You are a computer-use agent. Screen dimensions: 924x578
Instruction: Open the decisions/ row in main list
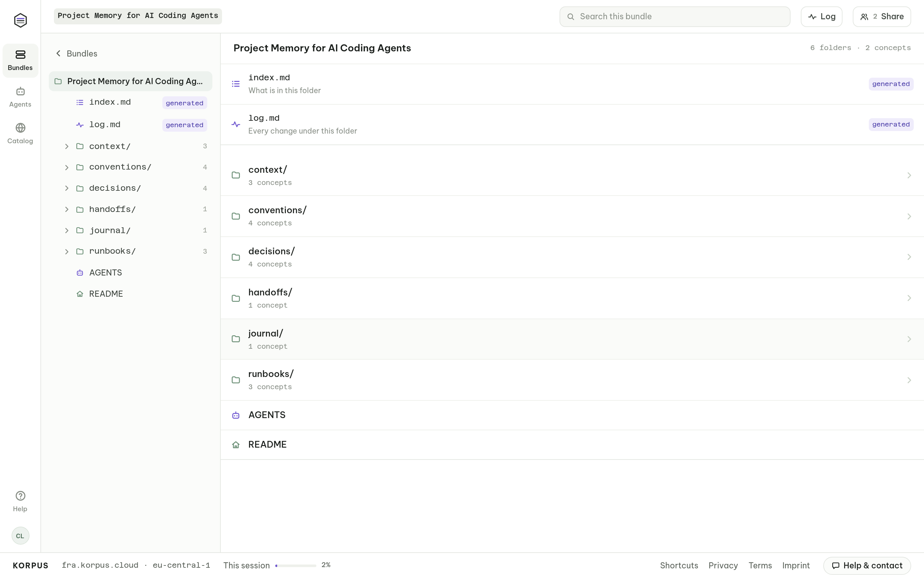click(572, 257)
